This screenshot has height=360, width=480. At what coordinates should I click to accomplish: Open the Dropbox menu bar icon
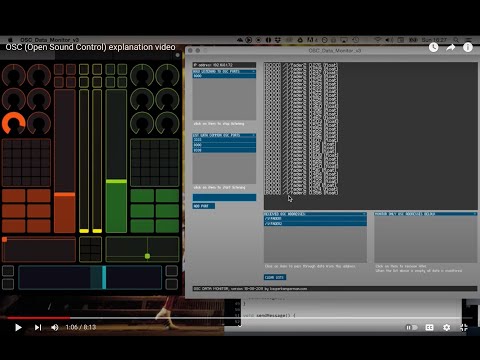(278, 40)
